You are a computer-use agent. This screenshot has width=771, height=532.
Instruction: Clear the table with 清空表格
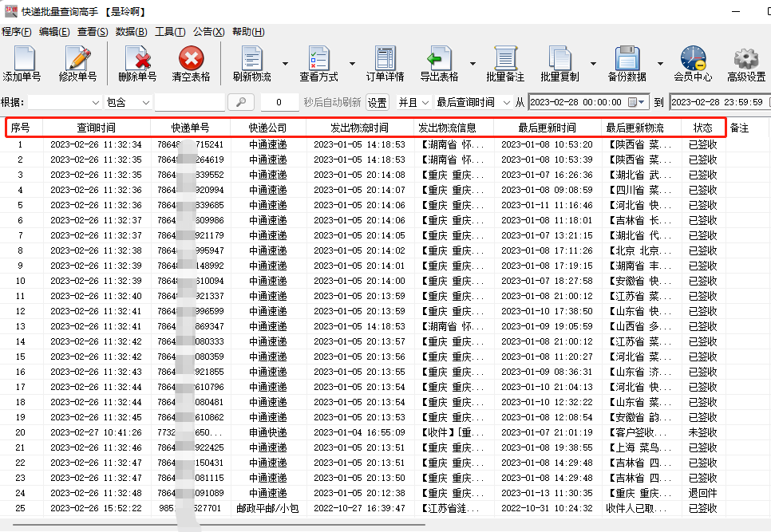coord(191,63)
